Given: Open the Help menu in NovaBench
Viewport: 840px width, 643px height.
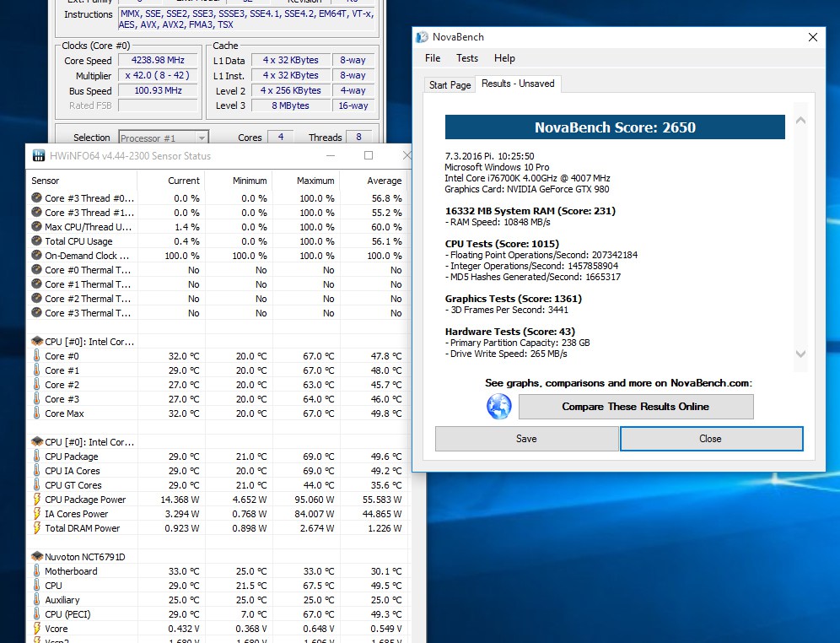Looking at the screenshot, I should (504, 58).
